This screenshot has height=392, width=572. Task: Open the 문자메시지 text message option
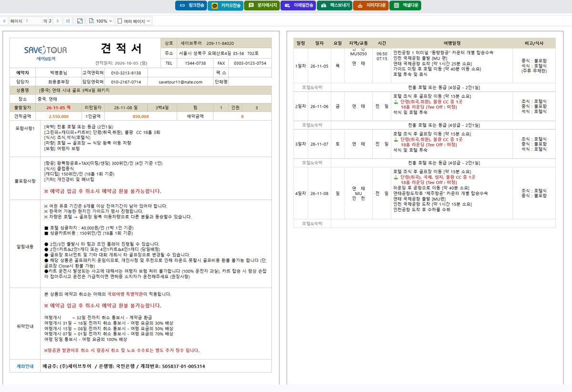click(x=262, y=6)
